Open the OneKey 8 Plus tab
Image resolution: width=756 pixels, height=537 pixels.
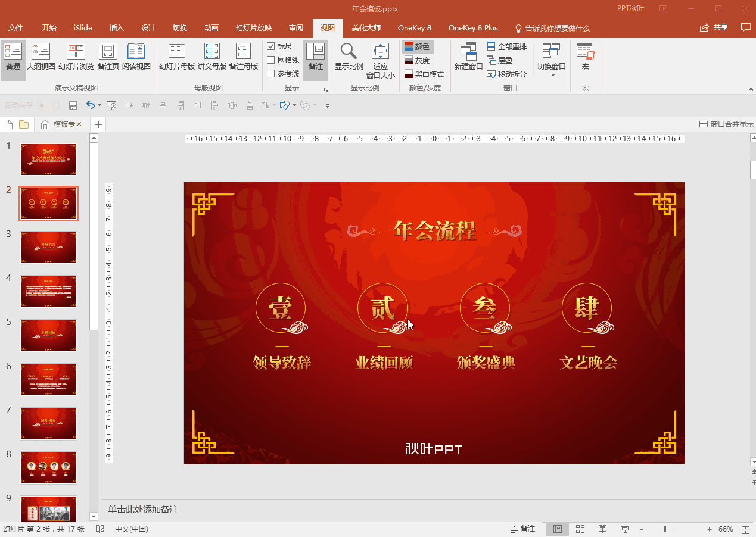(x=473, y=28)
